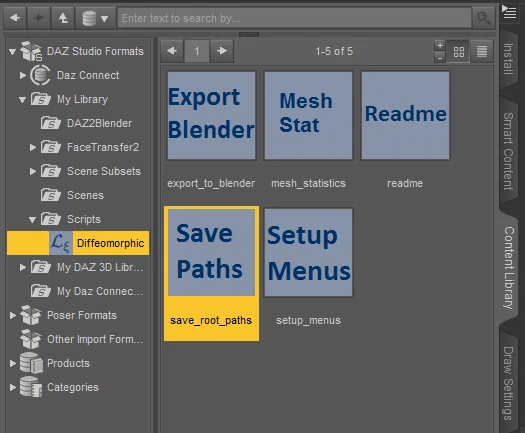Open the Install side tab
Image resolution: width=525 pixels, height=433 pixels.
coord(508,59)
